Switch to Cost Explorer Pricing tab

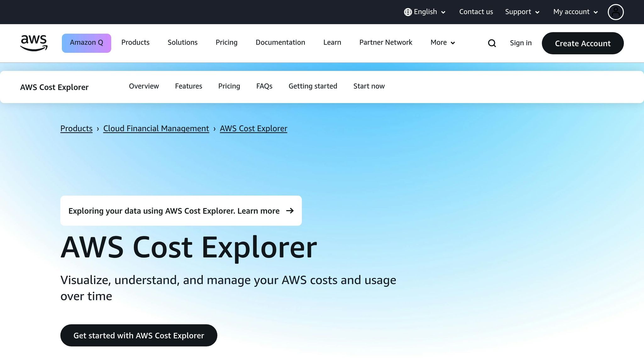[x=229, y=86]
